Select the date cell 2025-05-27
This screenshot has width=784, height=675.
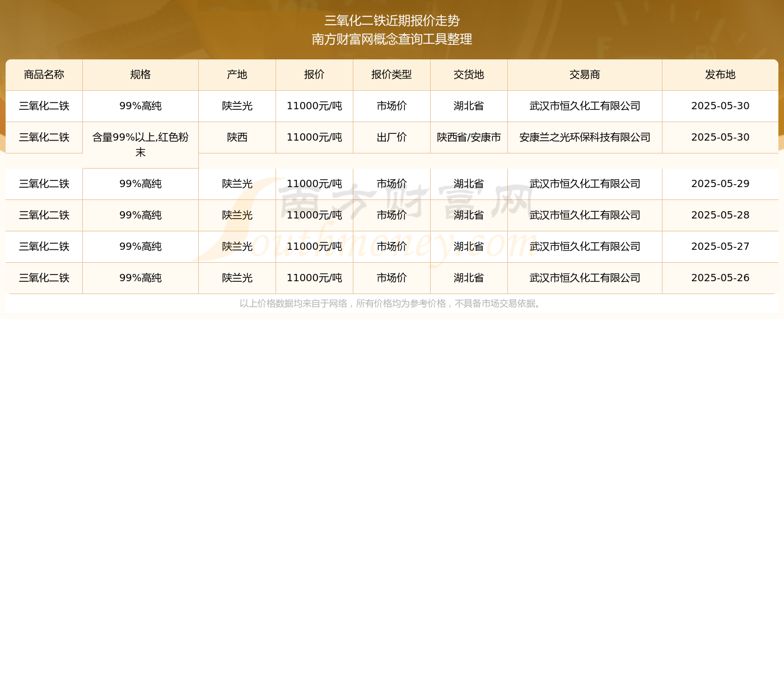click(720, 246)
